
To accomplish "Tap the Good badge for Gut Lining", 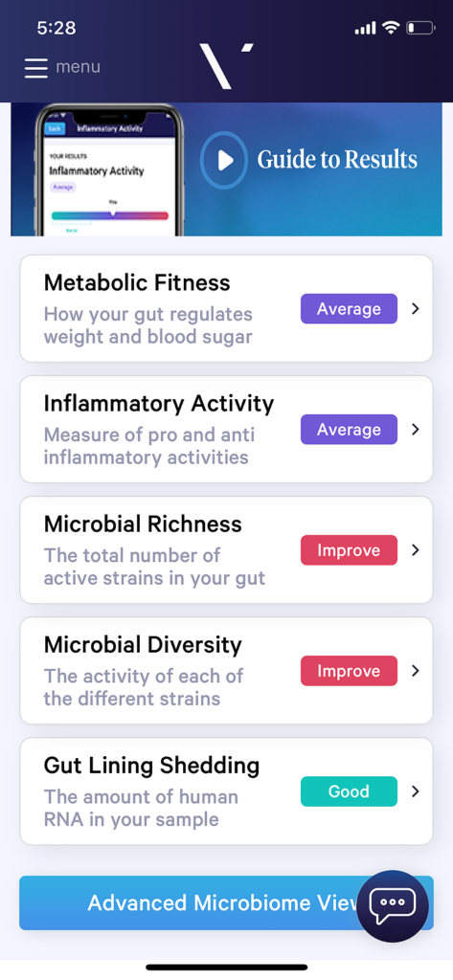I will (x=350, y=791).
